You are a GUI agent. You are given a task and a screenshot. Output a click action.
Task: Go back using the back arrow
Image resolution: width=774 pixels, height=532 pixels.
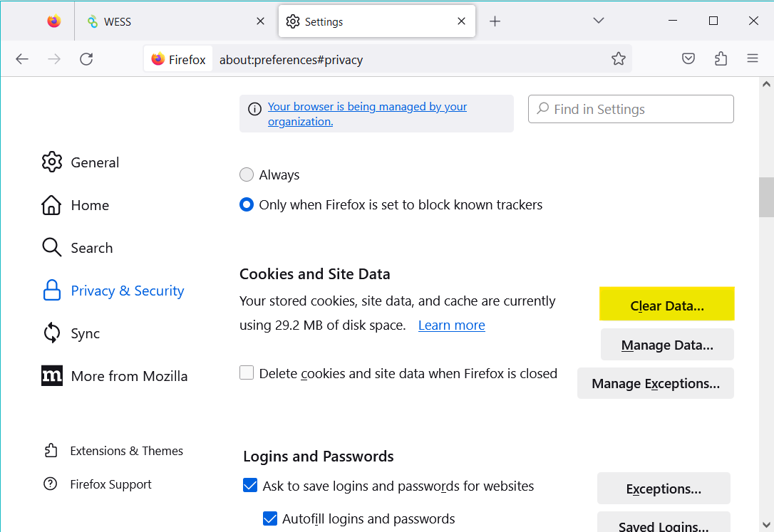22,59
